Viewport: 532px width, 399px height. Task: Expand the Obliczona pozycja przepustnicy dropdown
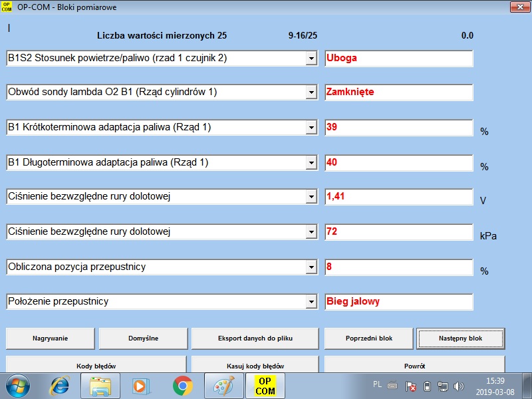click(x=311, y=267)
